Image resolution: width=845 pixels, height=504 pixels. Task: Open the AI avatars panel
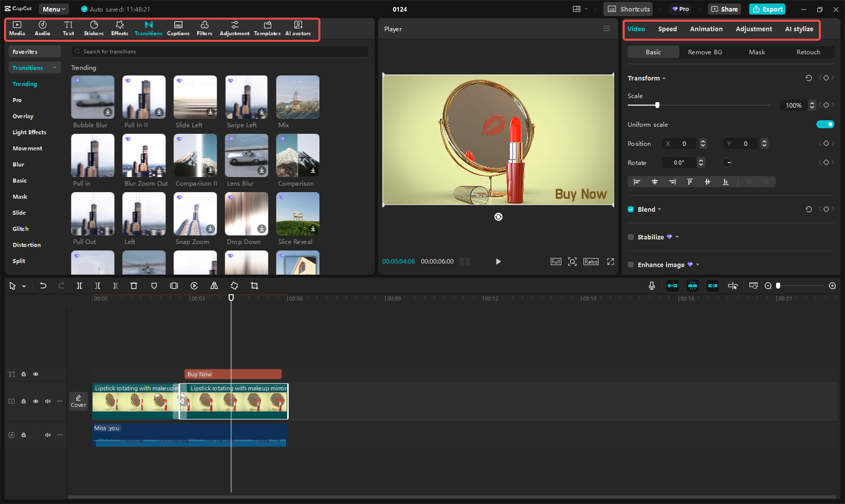[298, 28]
